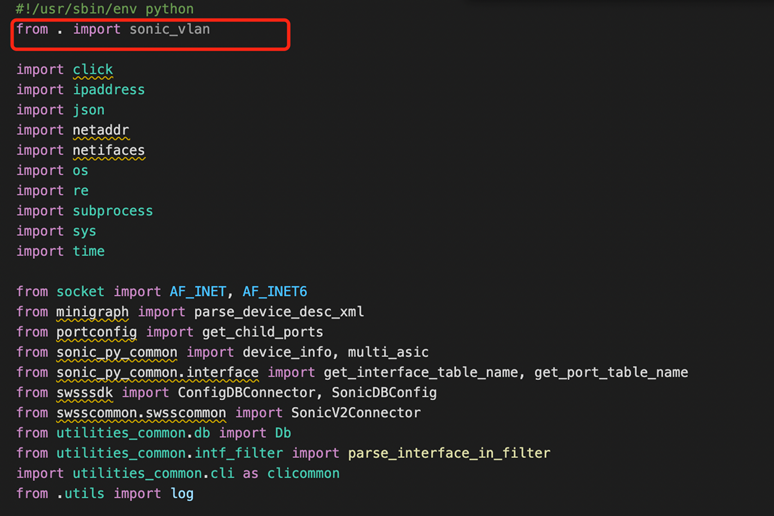Click 'parse_interface_in_filter' function name
This screenshot has height=516, width=774.
(449, 454)
